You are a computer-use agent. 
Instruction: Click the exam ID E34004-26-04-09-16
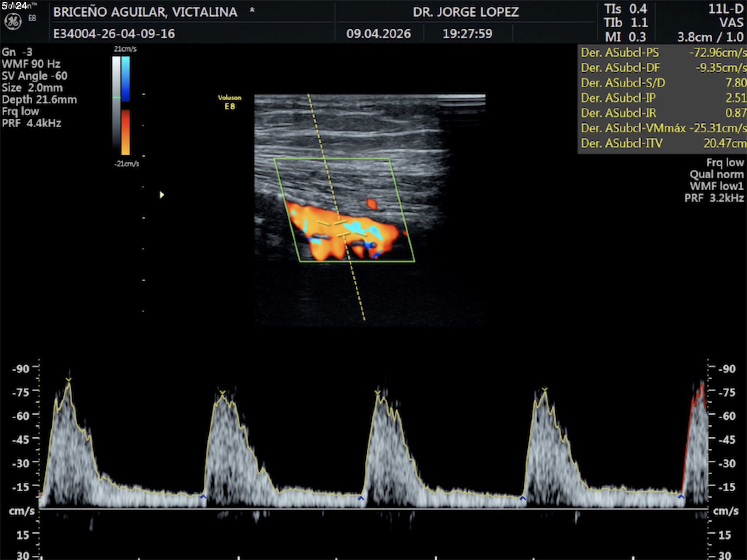[114, 34]
